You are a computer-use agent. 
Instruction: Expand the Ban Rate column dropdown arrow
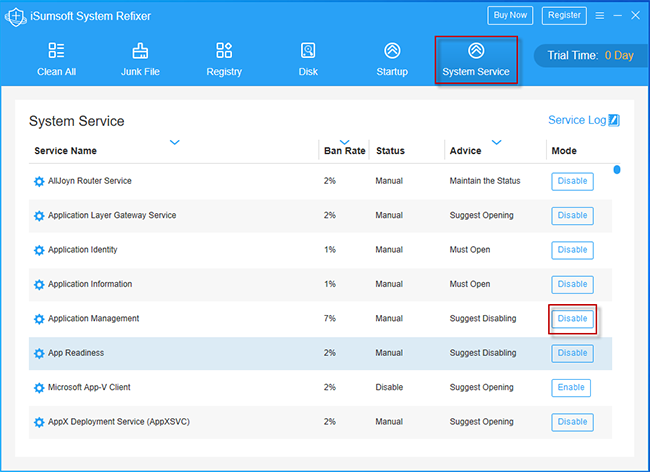tap(345, 142)
